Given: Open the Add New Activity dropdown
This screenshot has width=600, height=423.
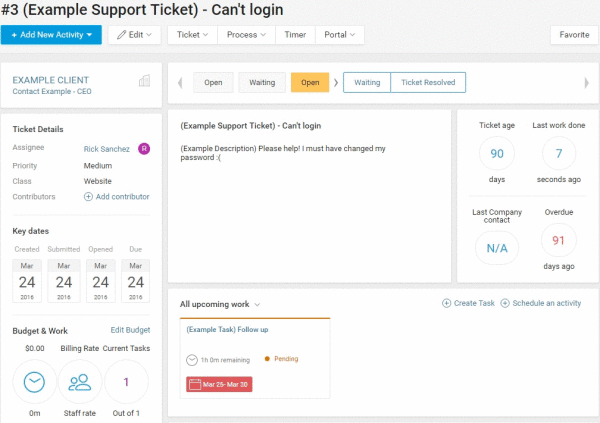Looking at the screenshot, I should pyautogui.click(x=51, y=34).
